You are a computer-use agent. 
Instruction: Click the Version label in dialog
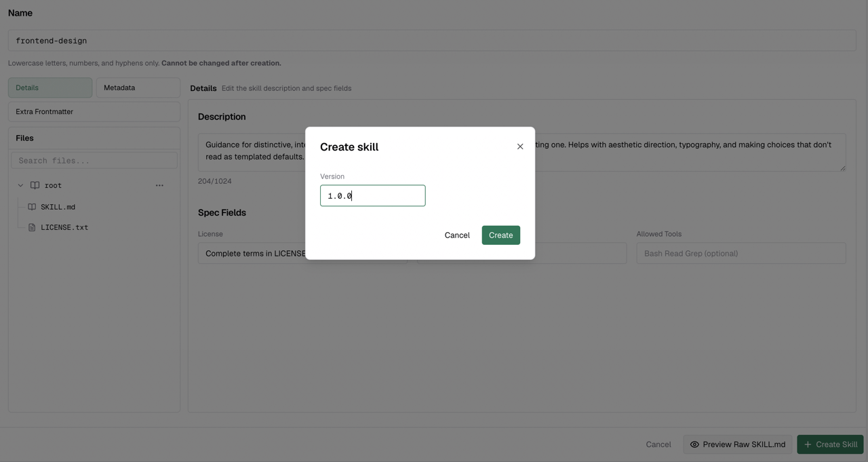click(x=332, y=176)
